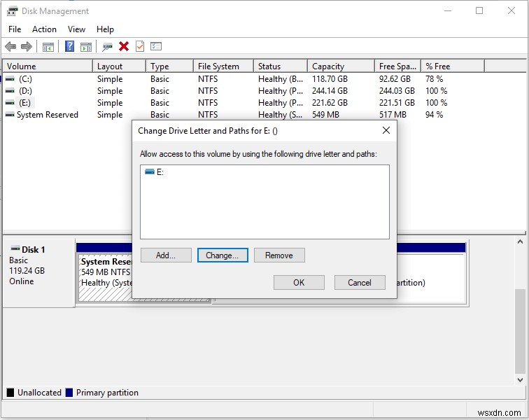Confirm the dialog with OK
Viewport: 529px width, 420px height.
tap(299, 282)
